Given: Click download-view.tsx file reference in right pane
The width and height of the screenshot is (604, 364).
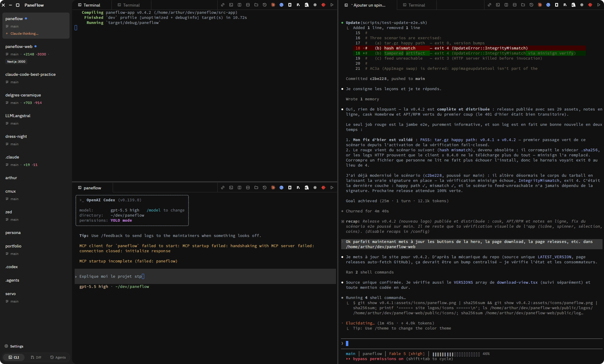Looking at the screenshot, I should click(517, 283).
